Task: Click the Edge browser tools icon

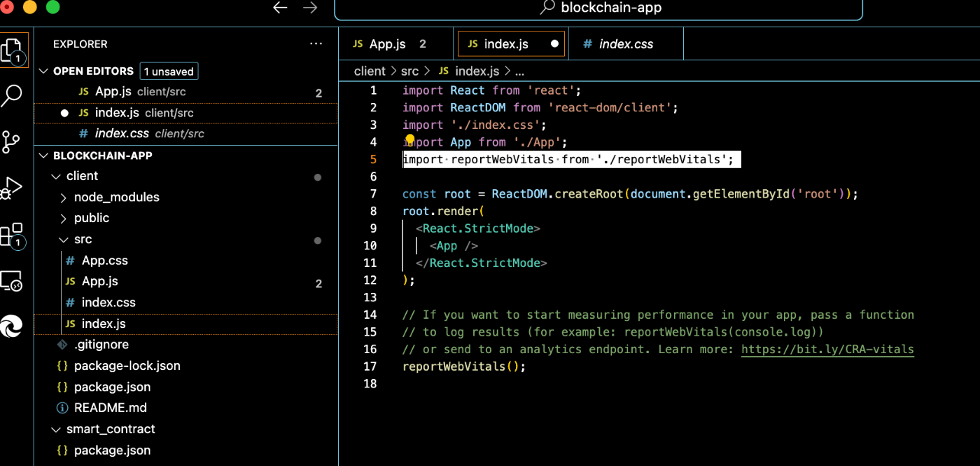Action: pos(12,325)
